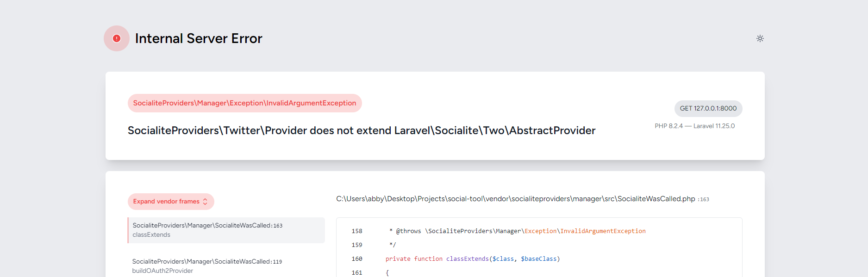Viewport: 868px width, 277px height.
Task: Click the Internal Server Error heading
Action: pos(199,38)
